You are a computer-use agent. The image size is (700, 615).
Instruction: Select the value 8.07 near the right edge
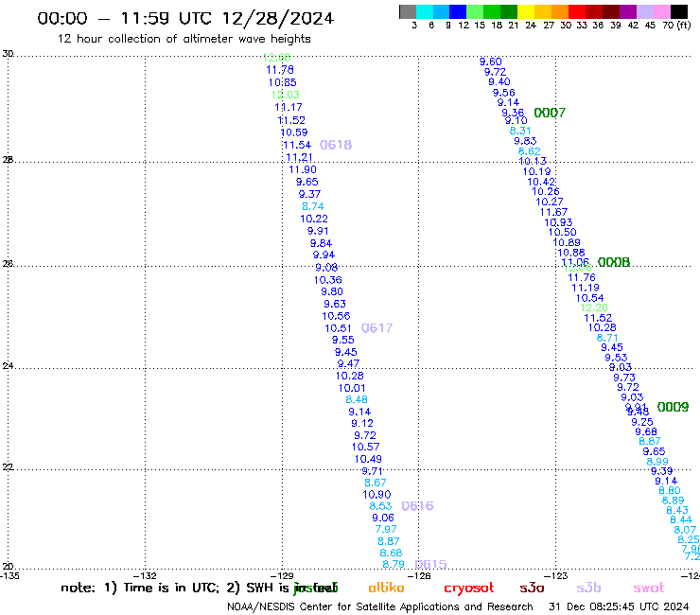tap(685, 530)
